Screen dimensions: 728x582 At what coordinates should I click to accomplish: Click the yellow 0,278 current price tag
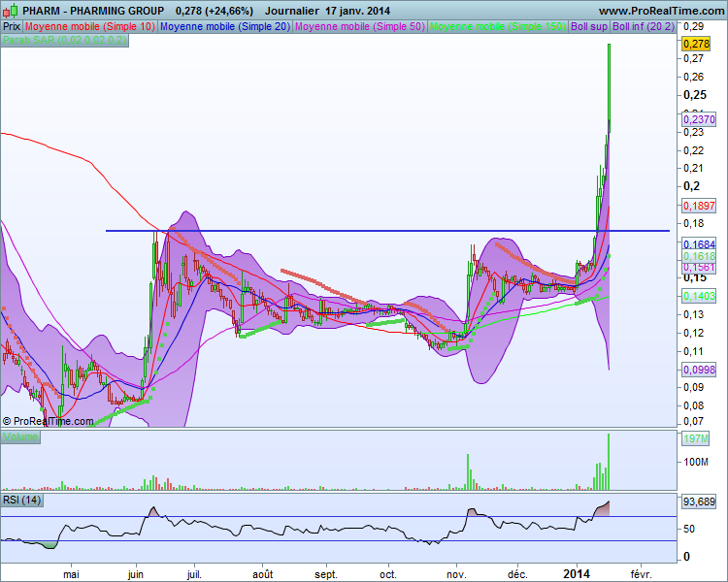coord(696,44)
